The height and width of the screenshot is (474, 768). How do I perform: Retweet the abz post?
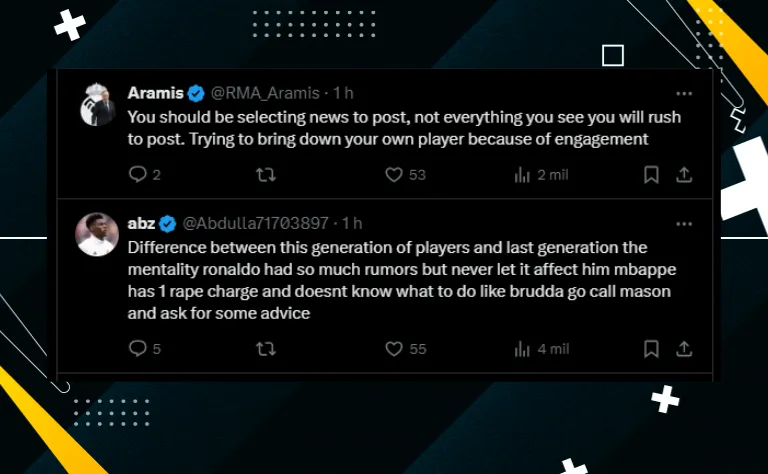tap(265, 349)
